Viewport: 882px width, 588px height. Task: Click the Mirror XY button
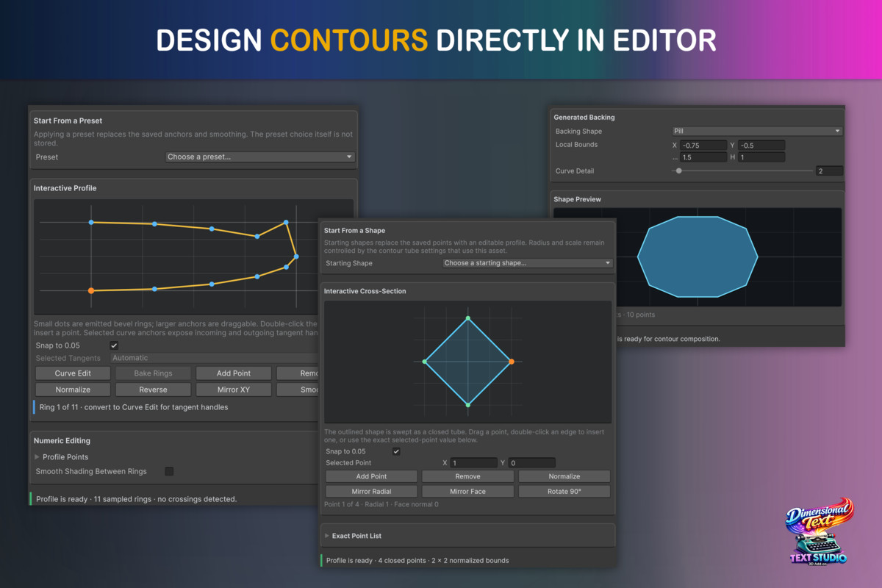[234, 390]
